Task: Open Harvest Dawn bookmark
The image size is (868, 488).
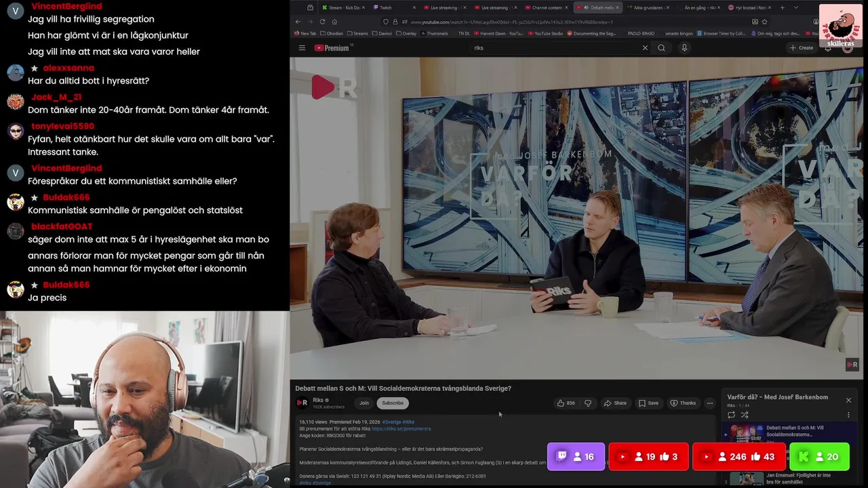Action: (x=498, y=33)
